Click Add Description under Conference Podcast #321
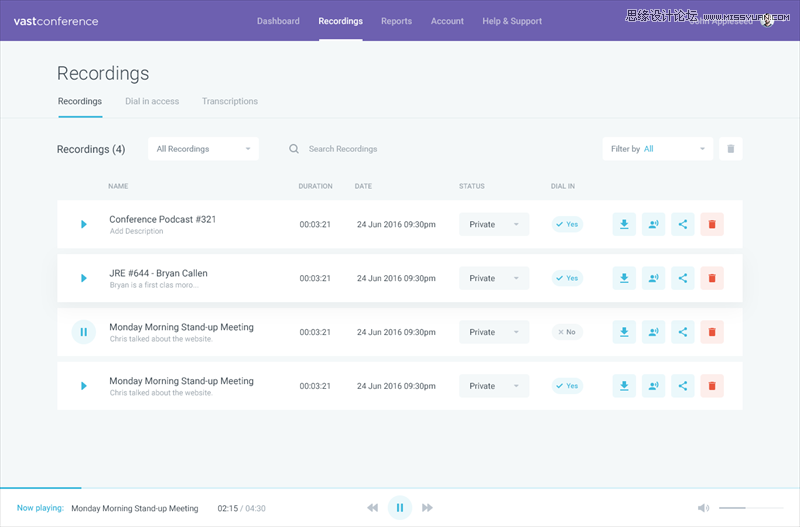Viewport: 800px width, 527px height. click(x=136, y=232)
